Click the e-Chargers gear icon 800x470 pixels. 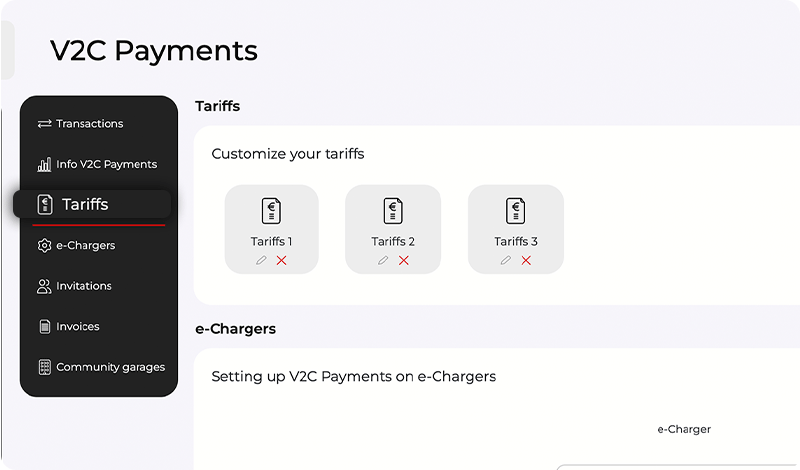pyautogui.click(x=44, y=245)
